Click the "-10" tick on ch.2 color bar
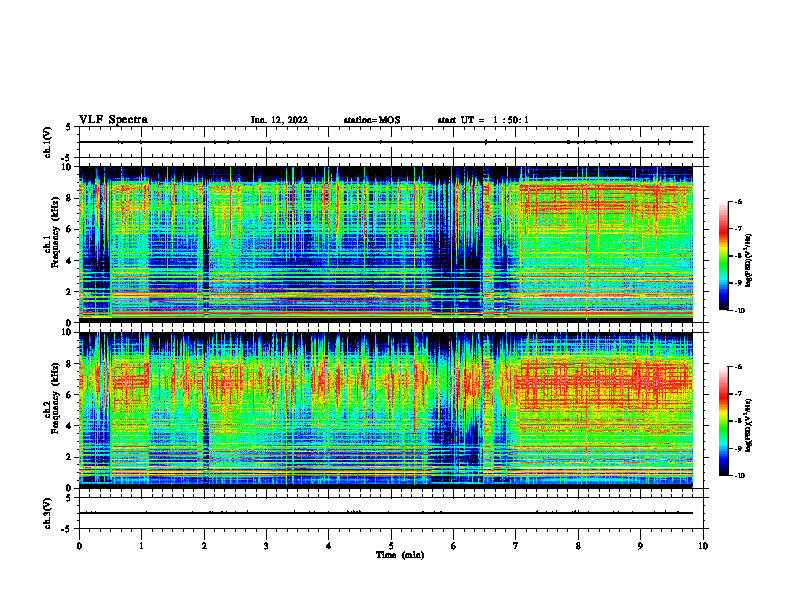Viewport: 792px width, 612px height. coord(739,476)
